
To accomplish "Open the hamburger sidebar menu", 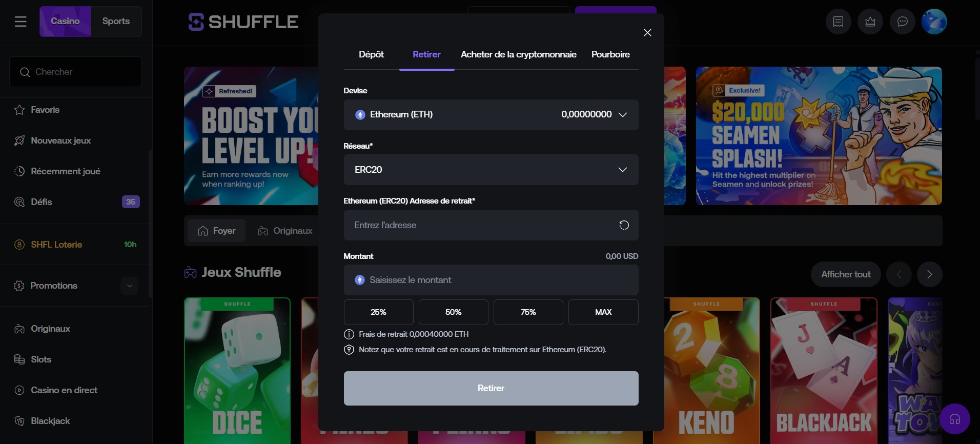I will (21, 22).
